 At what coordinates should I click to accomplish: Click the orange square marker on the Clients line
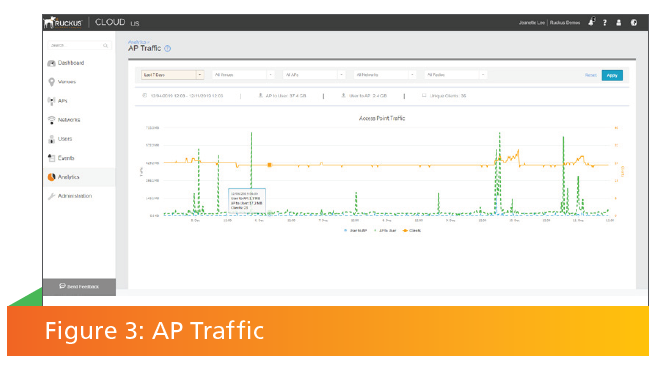click(x=270, y=165)
